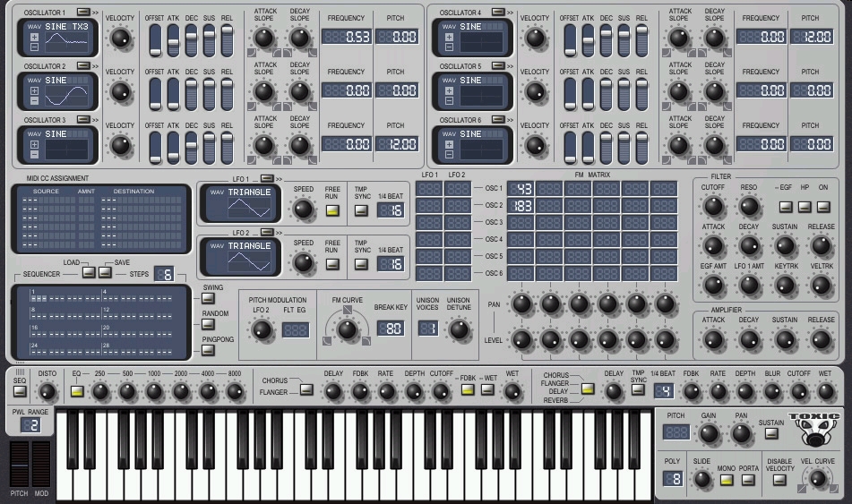Viewport: 852px width, 504px height.
Task: Click the minus waveform button on Oscillator 1
Action: coord(34,47)
